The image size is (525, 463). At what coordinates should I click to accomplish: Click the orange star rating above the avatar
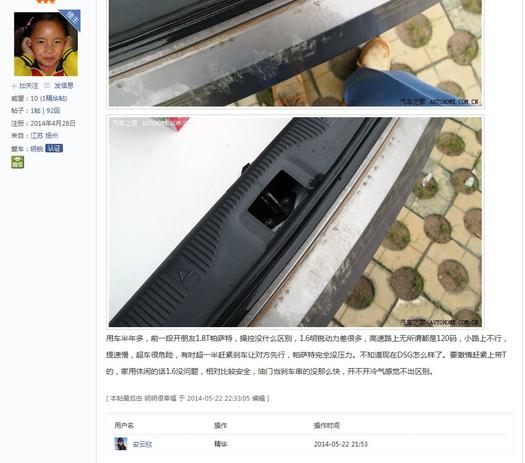[x=45, y=2]
